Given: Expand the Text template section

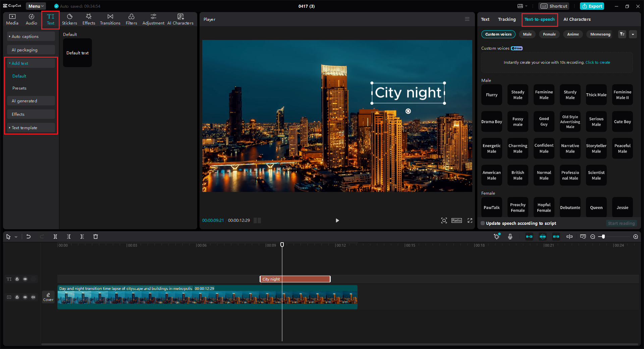Looking at the screenshot, I should (24, 128).
